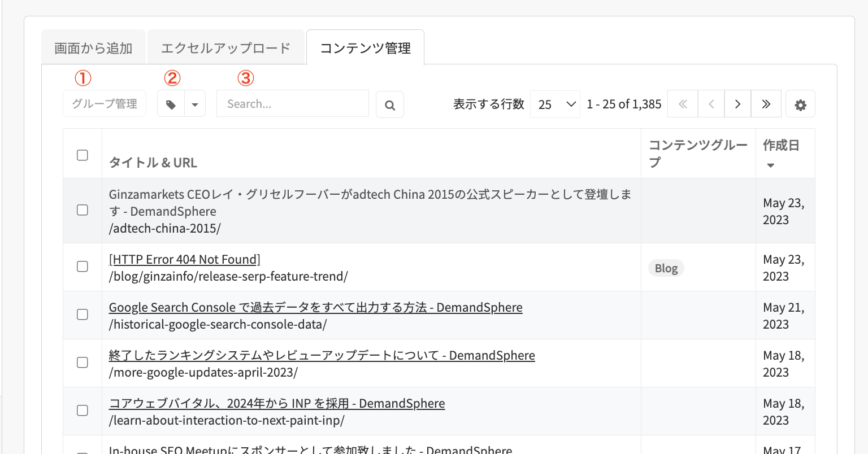Click the /more-google-updates-april-2023/ URL text
Viewport: 868px width, 454px height.
click(x=203, y=372)
